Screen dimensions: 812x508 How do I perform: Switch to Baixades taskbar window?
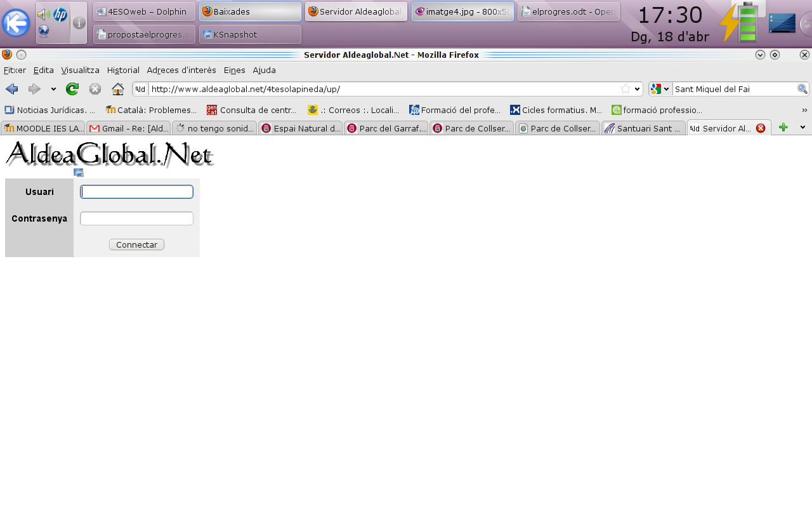[250, 11]
